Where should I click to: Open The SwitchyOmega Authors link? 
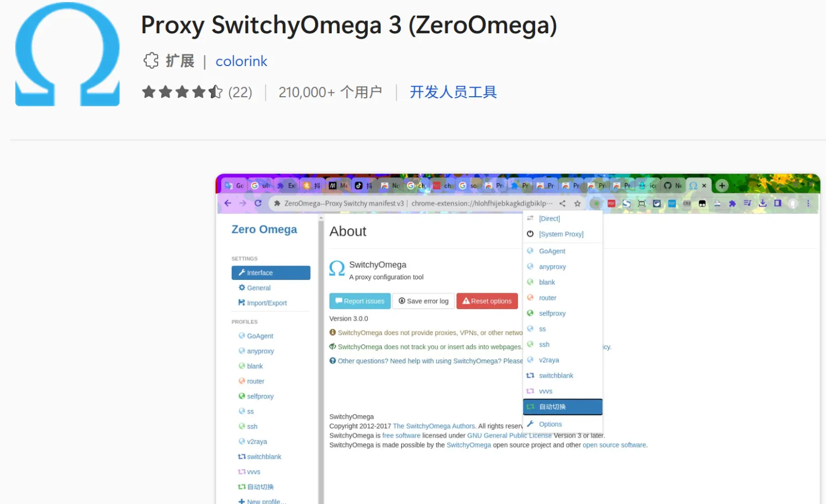pos(434,426)
